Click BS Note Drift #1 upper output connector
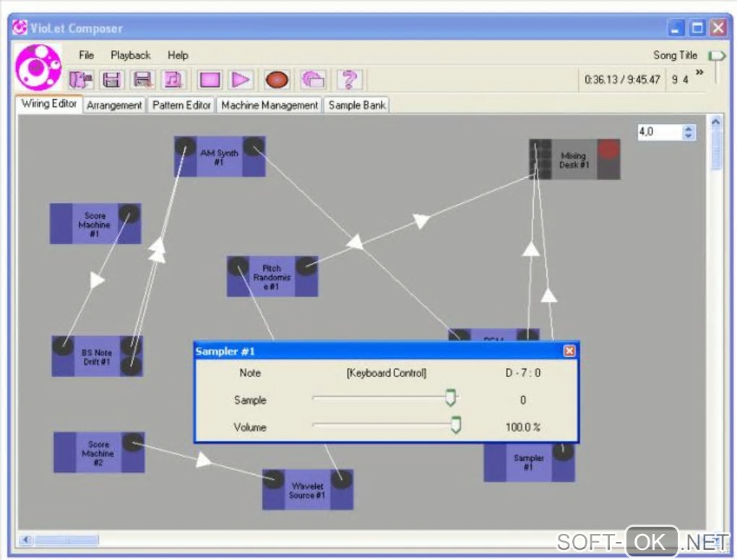Image resolution: width=737 pixels, height=560 pixels. (x=131, y=347)
